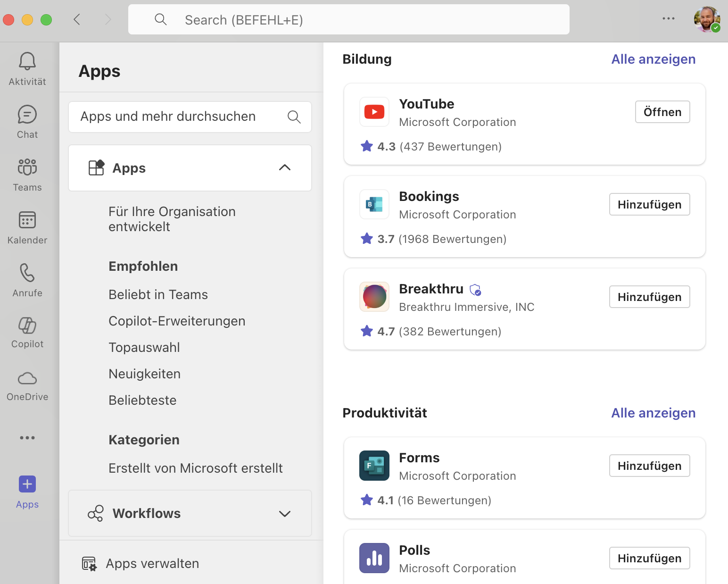The image size is (728, 584).
Task: Click the search icon in apps search box
Action: click(x=294, y=117)
